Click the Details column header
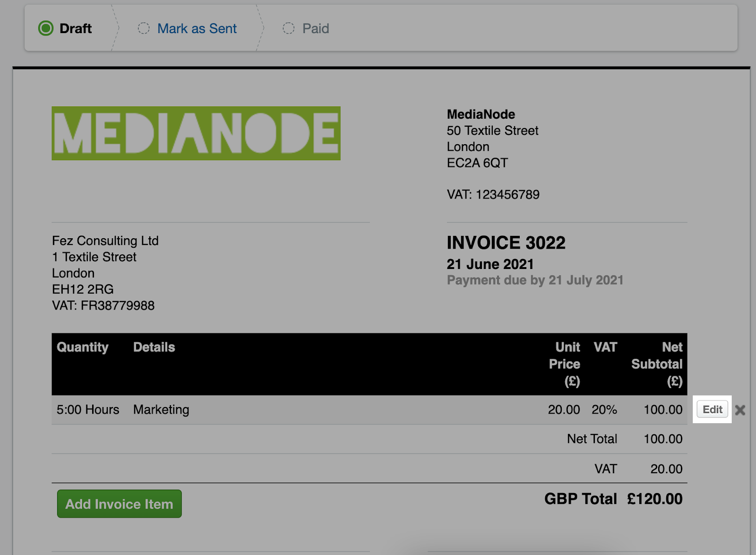This screenshot has height=555, width=756. pyautogui.click(x=154, y=347)
